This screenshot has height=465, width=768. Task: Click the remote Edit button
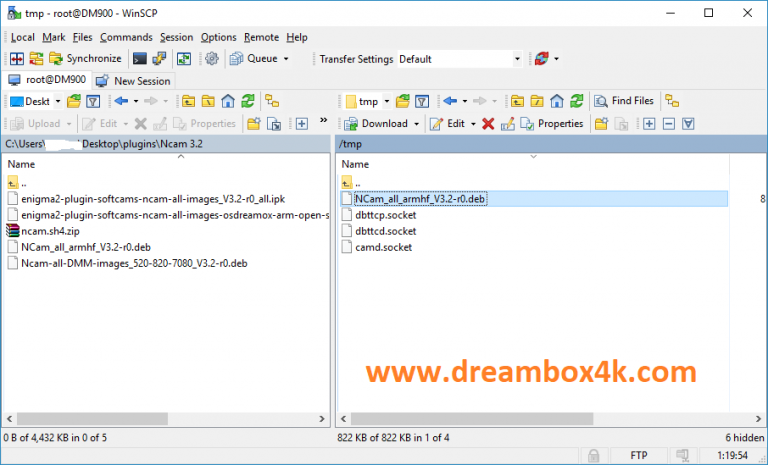coord(447,124)
